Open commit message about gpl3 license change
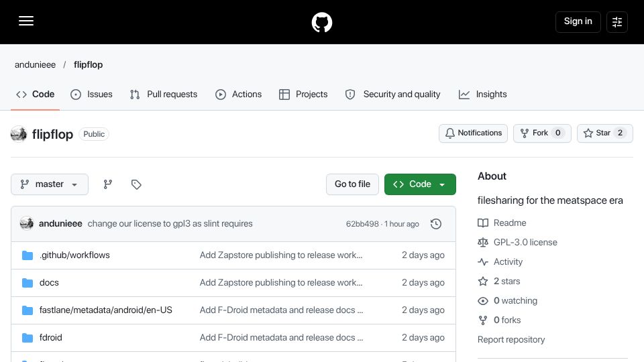This screenshot has height=362, width=644. coord(170,224)
